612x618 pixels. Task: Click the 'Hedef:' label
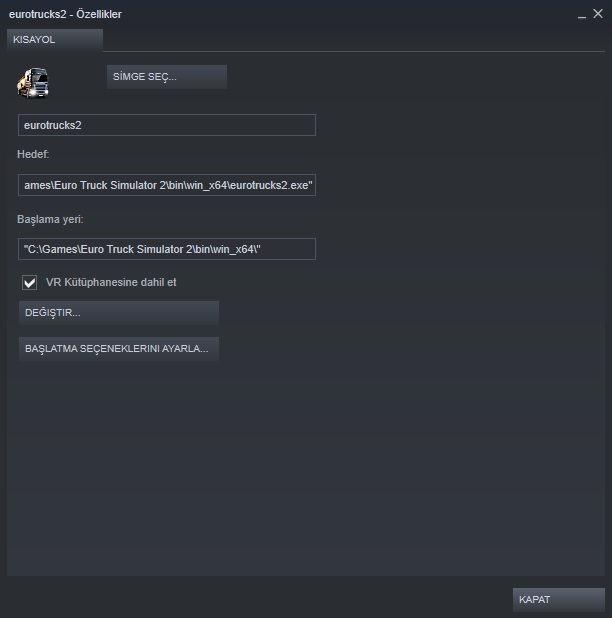(33, 154)
